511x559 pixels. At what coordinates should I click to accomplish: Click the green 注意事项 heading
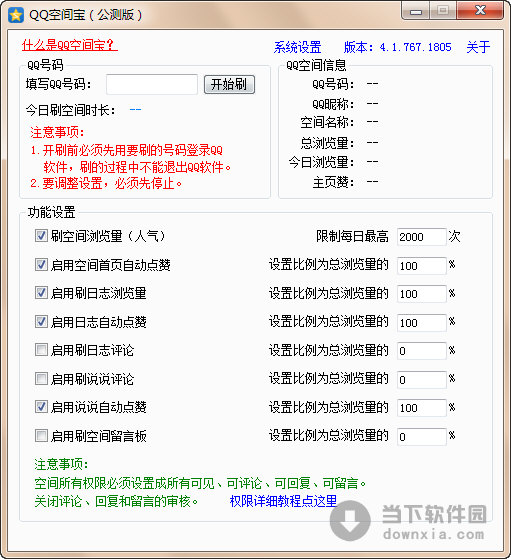pyautogui.click(x=61, y=464)
